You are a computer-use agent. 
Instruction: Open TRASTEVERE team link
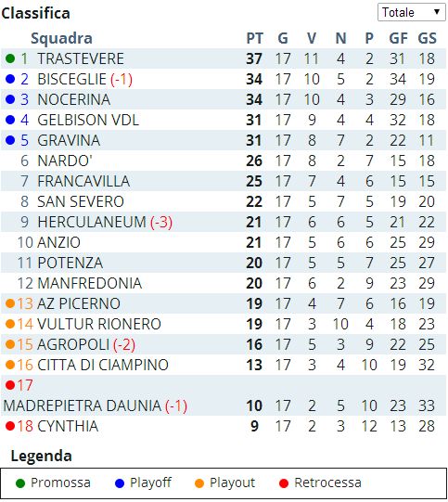point(81,58)
